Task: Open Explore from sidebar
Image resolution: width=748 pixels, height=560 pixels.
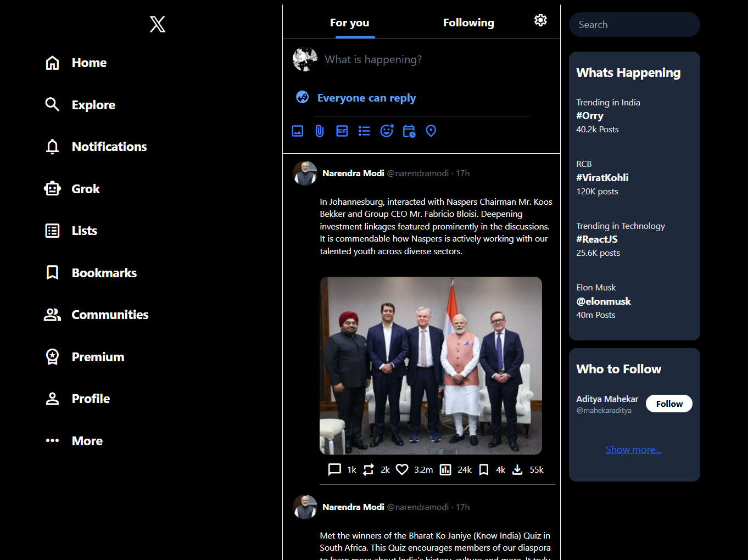Action: click(93, 105)
